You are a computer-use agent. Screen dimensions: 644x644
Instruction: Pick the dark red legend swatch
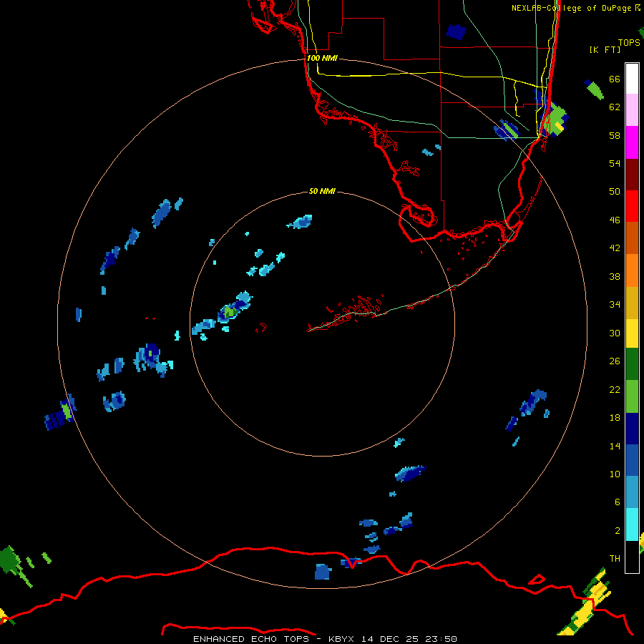[x=632, y=174]
